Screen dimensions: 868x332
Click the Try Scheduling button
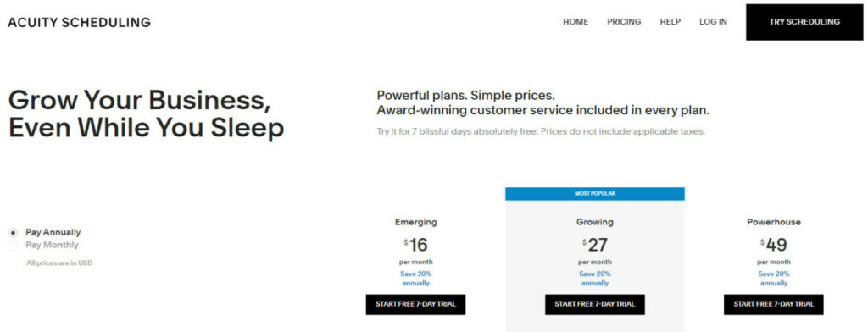[804, 22]
